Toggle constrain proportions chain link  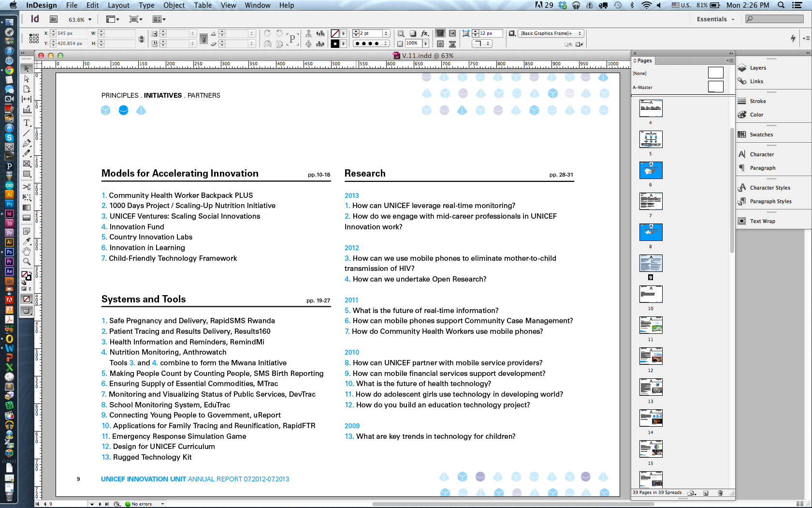[x=203, y=38]
